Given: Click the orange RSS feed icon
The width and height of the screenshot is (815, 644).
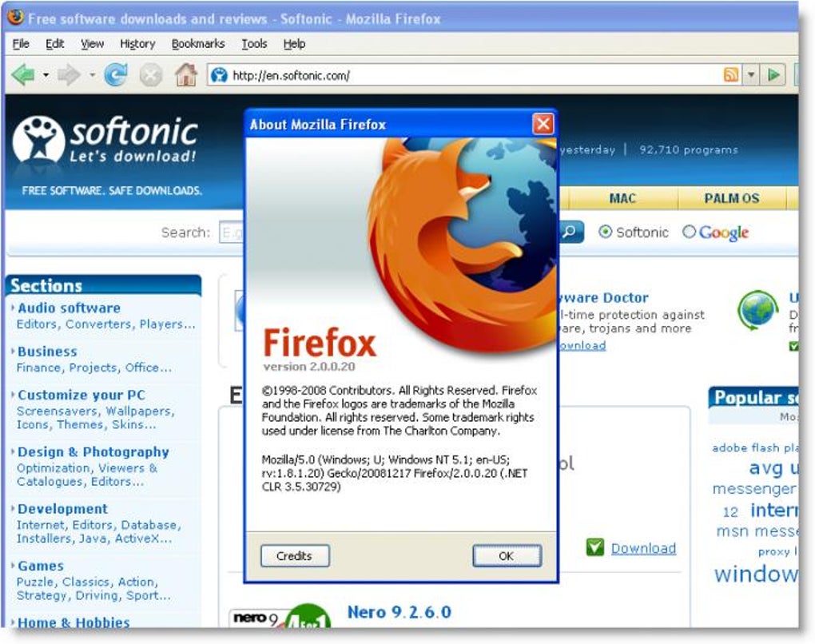Looking at the screenshot, I should pyautogui.click(x=731, y=75).
